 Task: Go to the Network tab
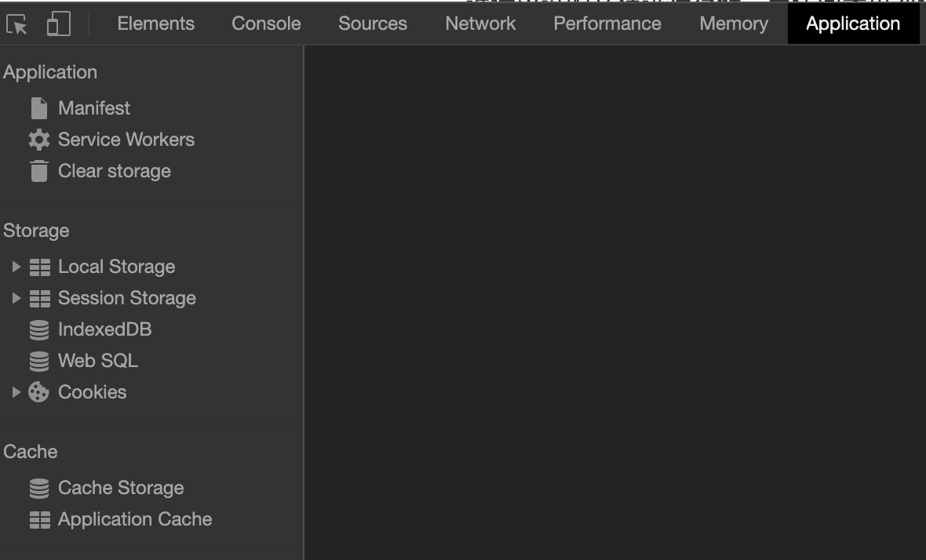[x=480, y=24]
